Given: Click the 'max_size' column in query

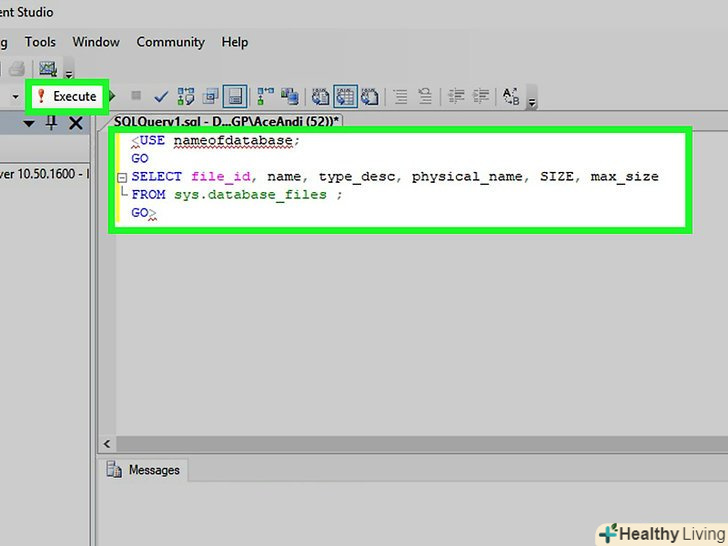Looking at the screenshot, I should coord(624,176).
